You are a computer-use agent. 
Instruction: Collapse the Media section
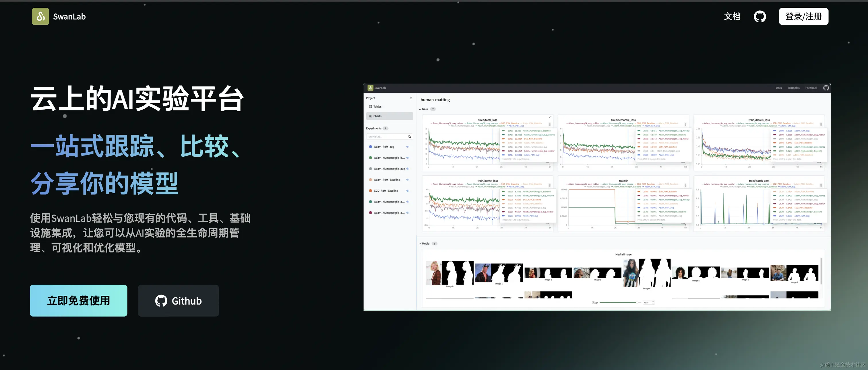(420, 244)
